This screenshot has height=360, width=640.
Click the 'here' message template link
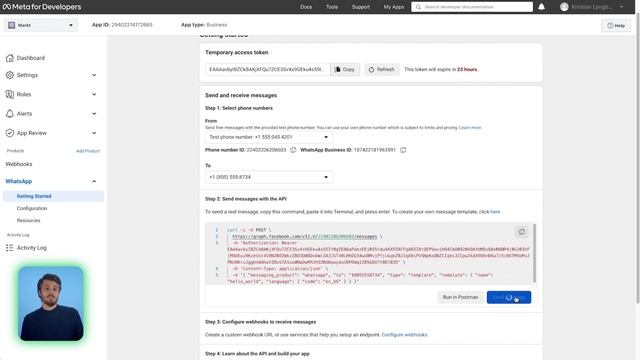point(495,212)
